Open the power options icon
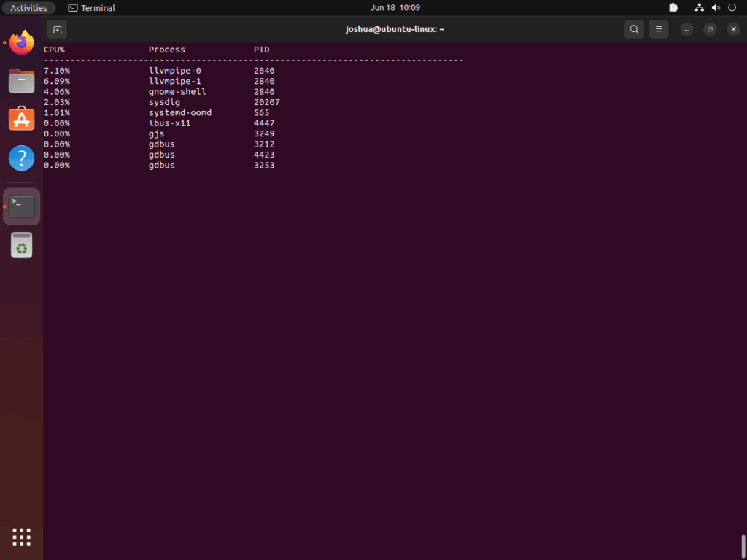Screen dimensions: 747x560 click(x=732, y=7)
